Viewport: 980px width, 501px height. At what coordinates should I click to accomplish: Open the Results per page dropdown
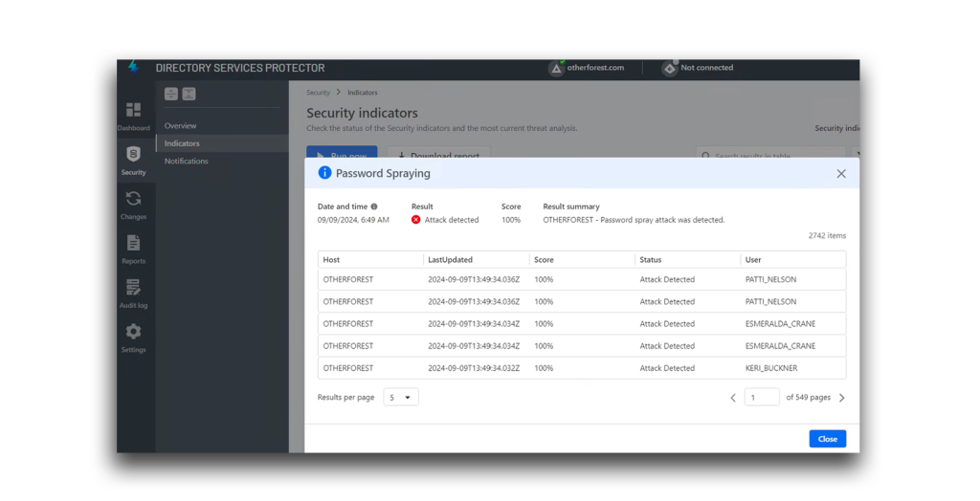401,398
